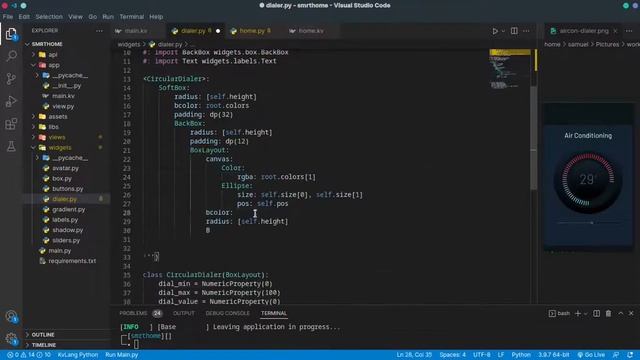Kill terminal with trash icon
The image size is (640, 360).
coord(608,313)
